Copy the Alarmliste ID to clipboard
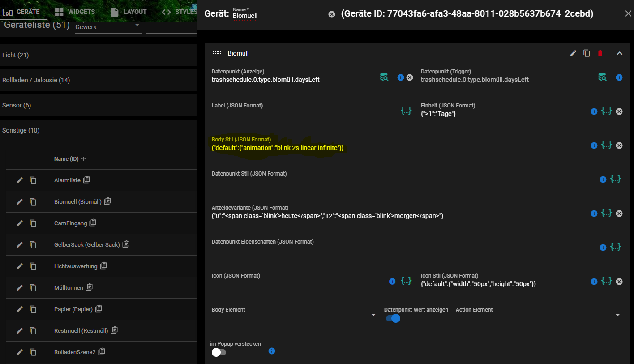The width and height of the screenshot is (634, 364). (x=87, y=180)
